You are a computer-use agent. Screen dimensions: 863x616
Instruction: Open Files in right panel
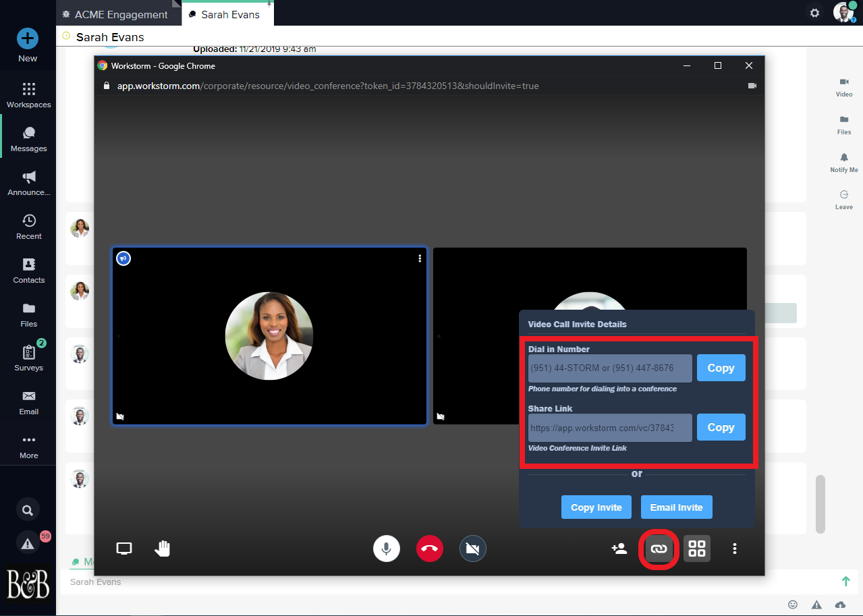pyautogui.click(x=844, y=124)
